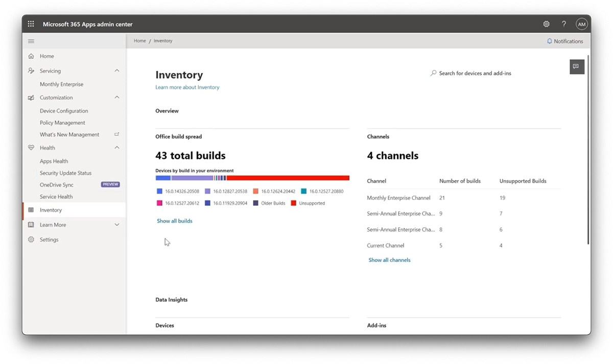Open the settings gear in the header
This screenshot has width=613, height=364.
(x=546, y=24)
